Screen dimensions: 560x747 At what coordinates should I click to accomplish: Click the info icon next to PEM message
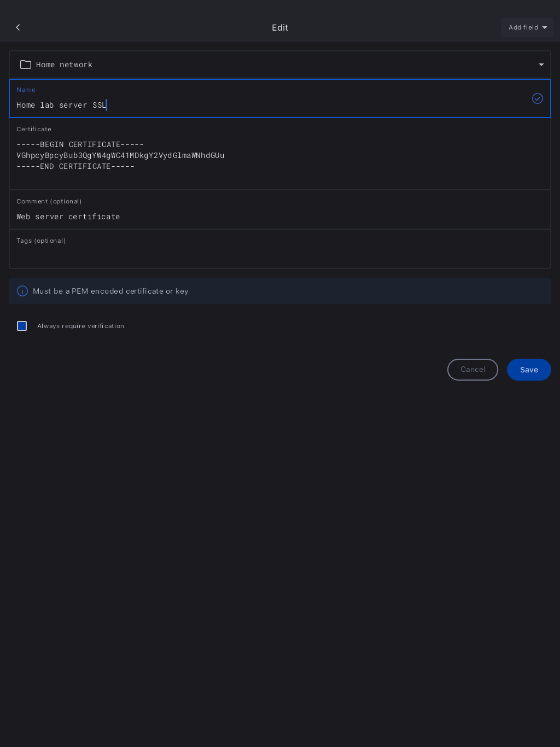(x=22, y=291)
